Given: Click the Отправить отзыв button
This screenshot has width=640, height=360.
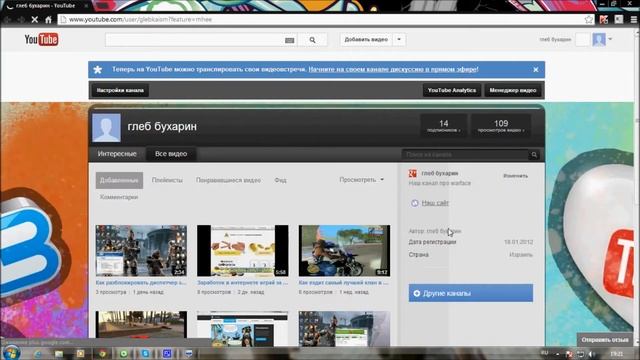Looking at the screenshot, I should (605, 340).
